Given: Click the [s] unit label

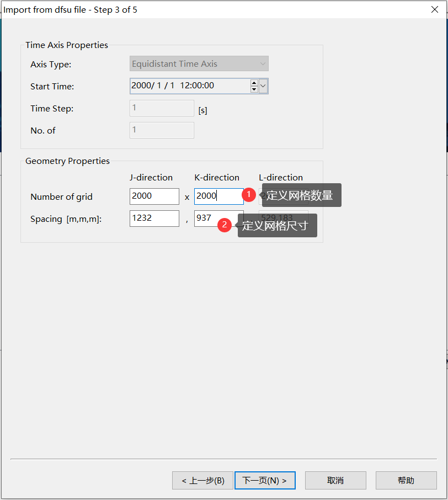Looking at the screenshot, I should [x=203, y=110].
